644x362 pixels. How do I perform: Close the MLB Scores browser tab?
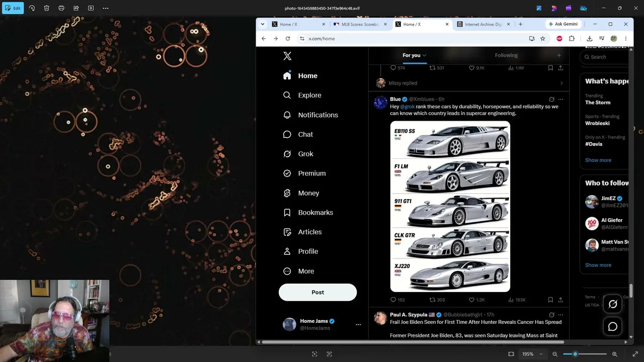pyautogui.click(x=385, y=24)
